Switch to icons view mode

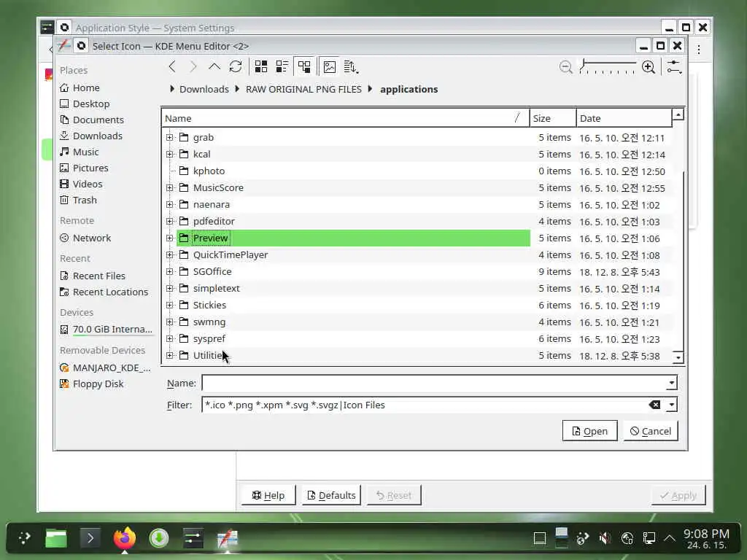(x=261, y=66)
